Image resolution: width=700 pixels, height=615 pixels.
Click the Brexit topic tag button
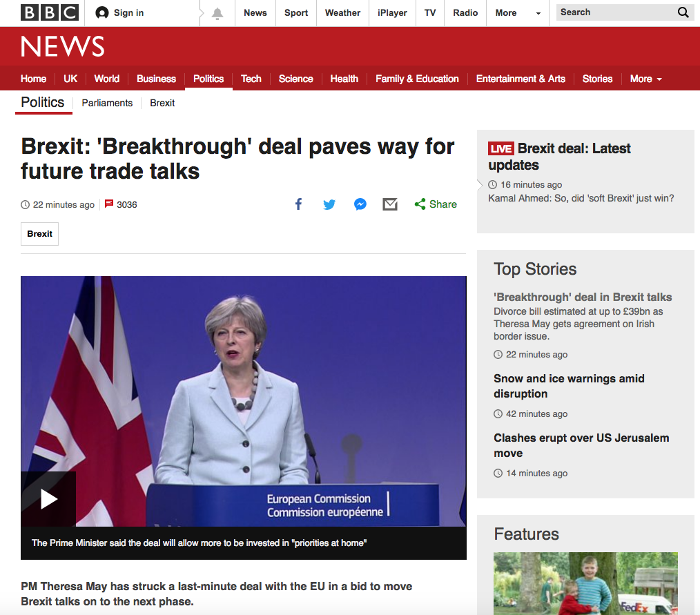(x=40, y=234)
